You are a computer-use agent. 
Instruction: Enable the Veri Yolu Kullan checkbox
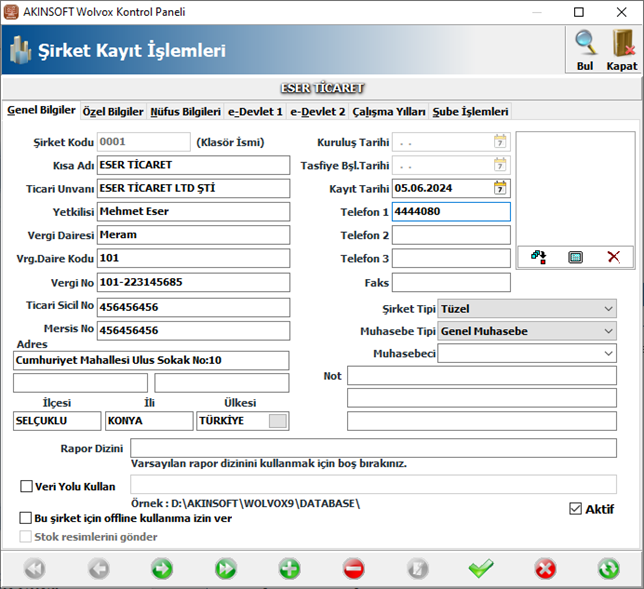[27, 487]
